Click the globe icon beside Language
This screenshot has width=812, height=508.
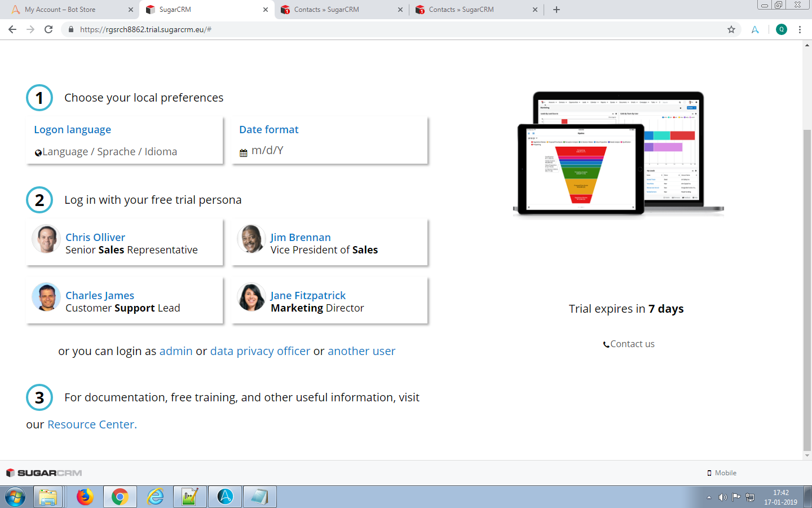(x=38, y=152)
